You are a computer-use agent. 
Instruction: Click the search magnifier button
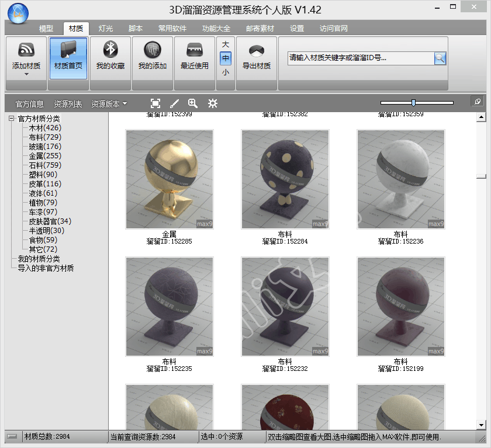coord(440,58)
